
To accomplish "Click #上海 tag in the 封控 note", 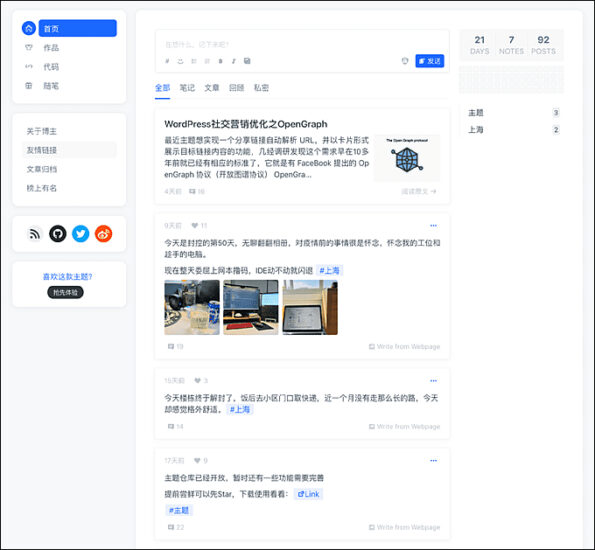I will [329, 271].
